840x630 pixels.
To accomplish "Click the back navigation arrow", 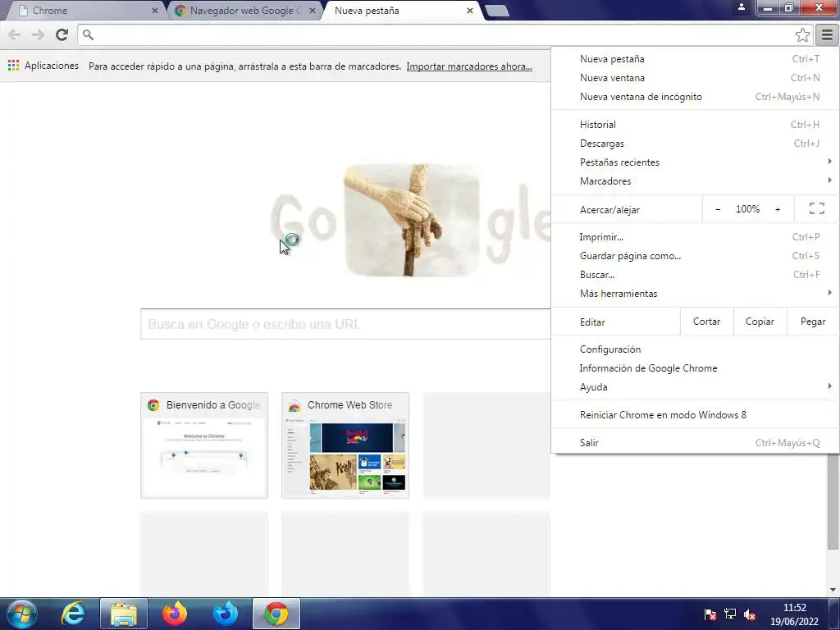I will pyautogui.click(x=15, y=34).
